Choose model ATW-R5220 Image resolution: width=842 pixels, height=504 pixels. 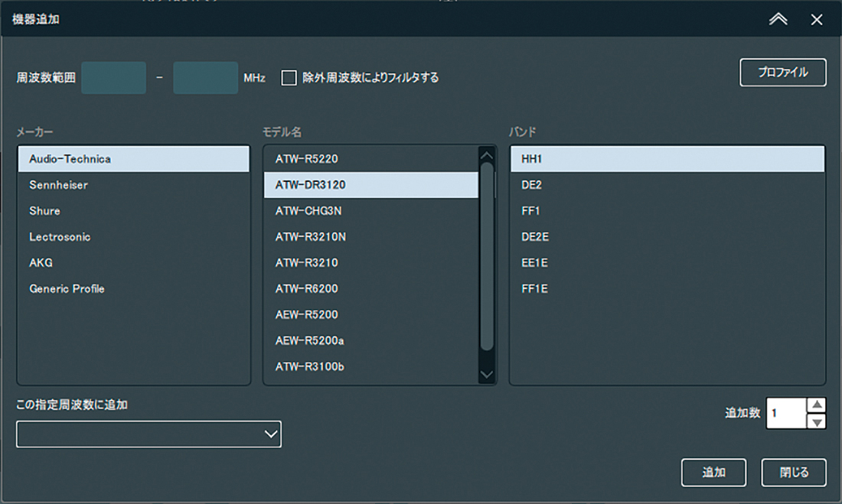click(371, 159)
